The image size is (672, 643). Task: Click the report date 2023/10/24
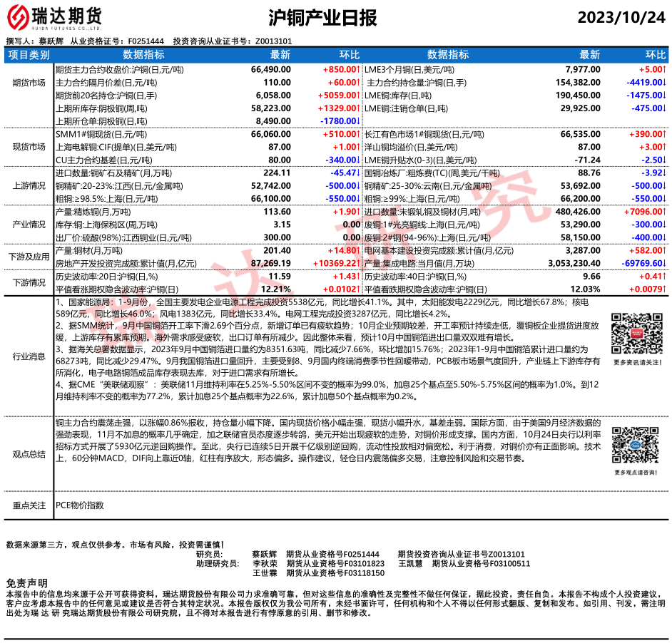coord(619,17)
